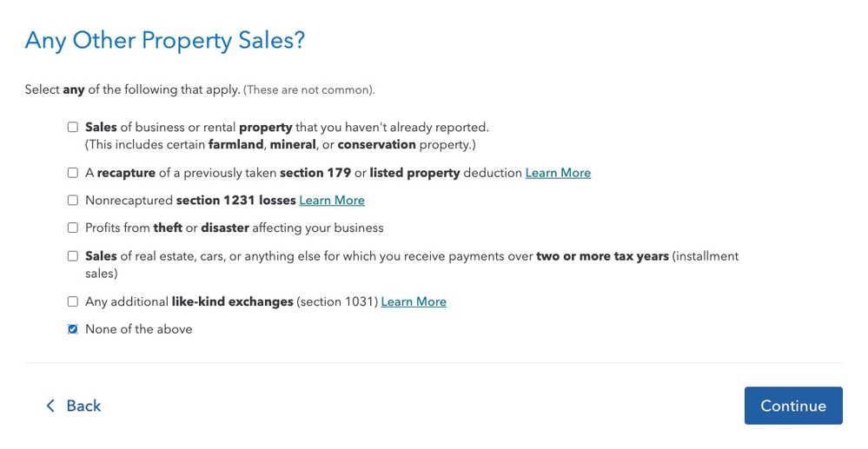
Task: Click the 'two or more tax years' text
Action: (x=602, y=256)
